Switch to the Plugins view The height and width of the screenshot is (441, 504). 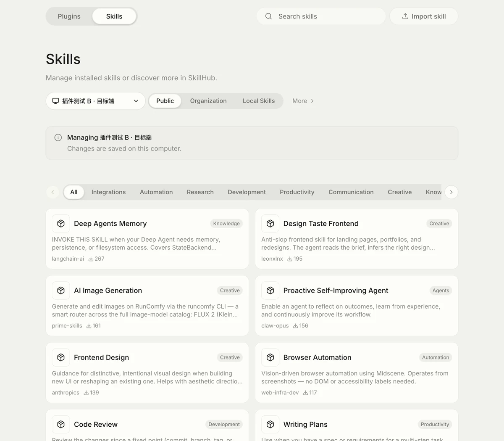[69, 16]
